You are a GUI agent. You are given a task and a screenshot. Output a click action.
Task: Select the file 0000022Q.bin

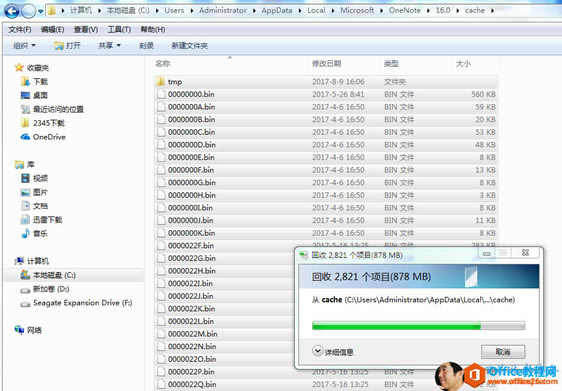click(192, 384)
